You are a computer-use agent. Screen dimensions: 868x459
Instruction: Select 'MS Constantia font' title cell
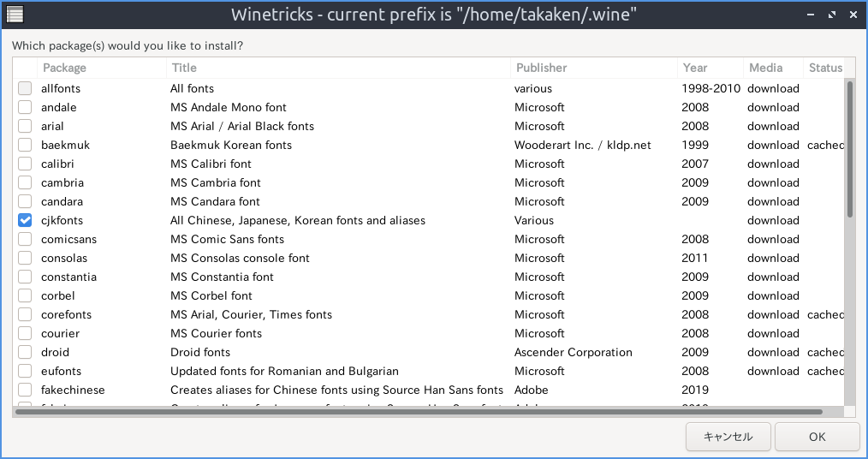tap(222, 277)
